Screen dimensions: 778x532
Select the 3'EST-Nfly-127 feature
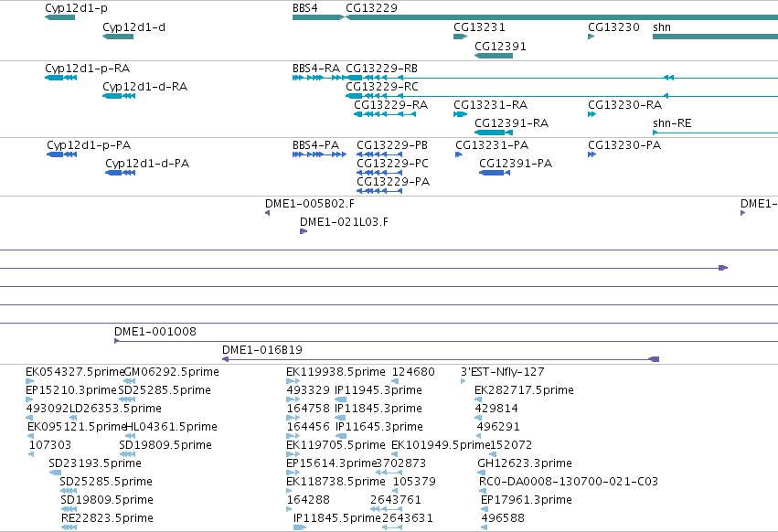click(x=463, y=381)
